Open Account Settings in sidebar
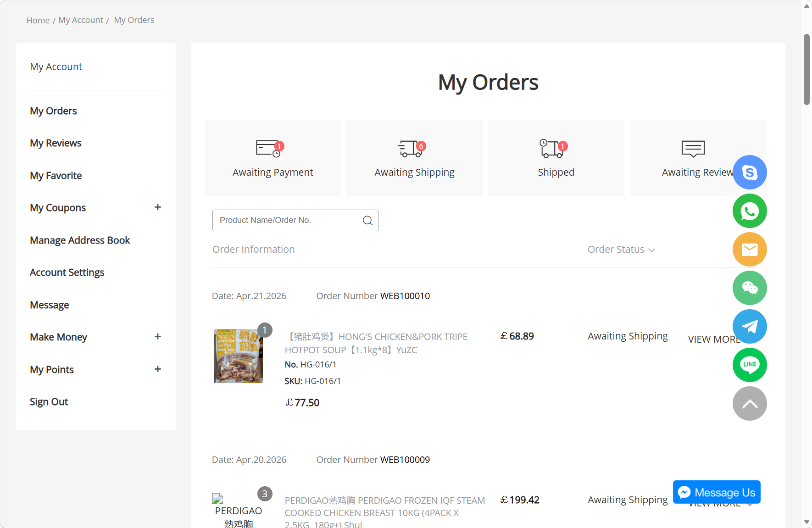The image size is (812, 528). click(67, 272)
